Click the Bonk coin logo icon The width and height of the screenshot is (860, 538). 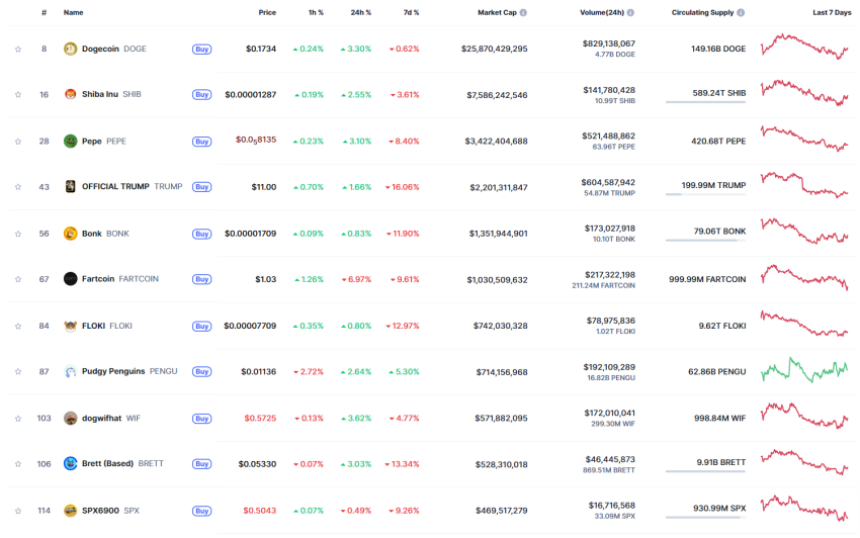tap(70, 233)
